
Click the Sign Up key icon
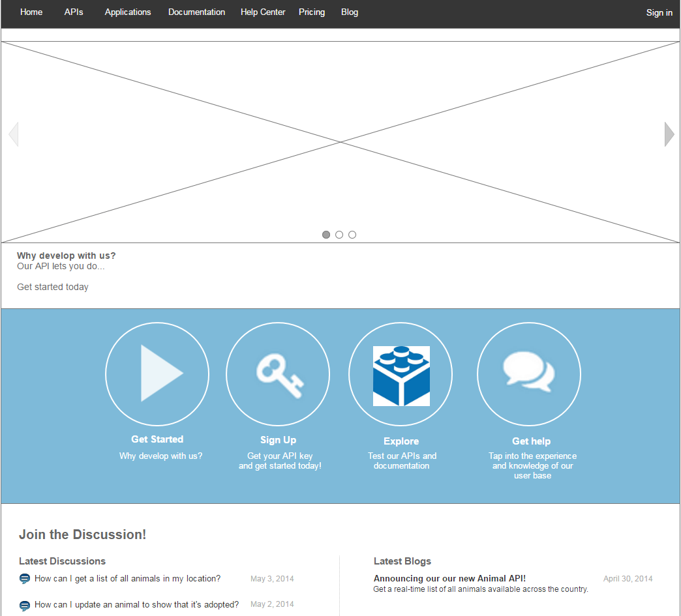click(x=278, y=374)
